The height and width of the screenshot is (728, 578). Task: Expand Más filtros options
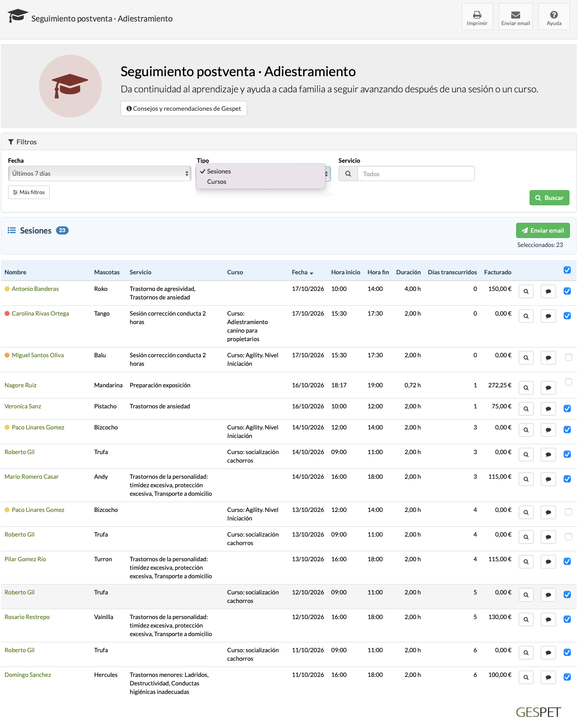point(29,192)
